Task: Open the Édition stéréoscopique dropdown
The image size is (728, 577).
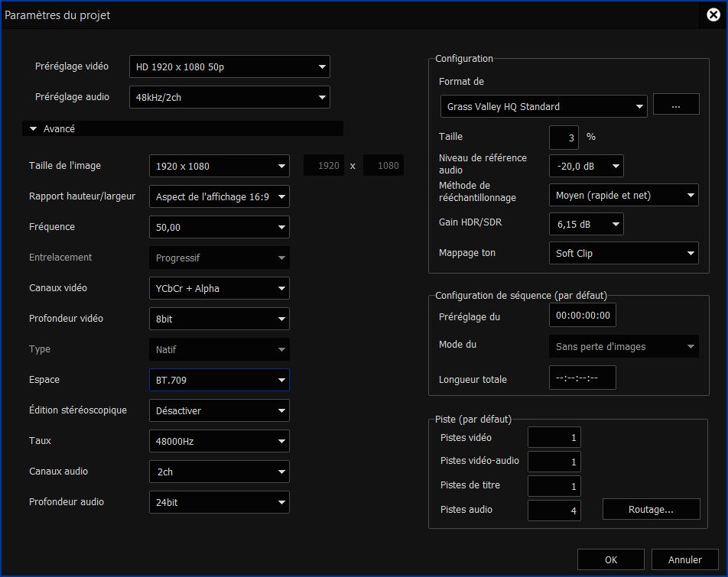Action: pos(219,410)
